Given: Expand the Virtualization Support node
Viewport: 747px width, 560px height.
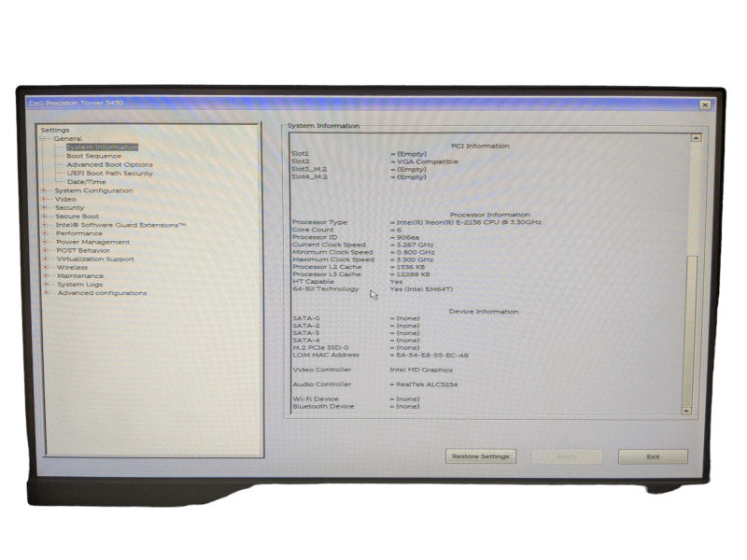Looking at the screenshot, I should 46,259.
